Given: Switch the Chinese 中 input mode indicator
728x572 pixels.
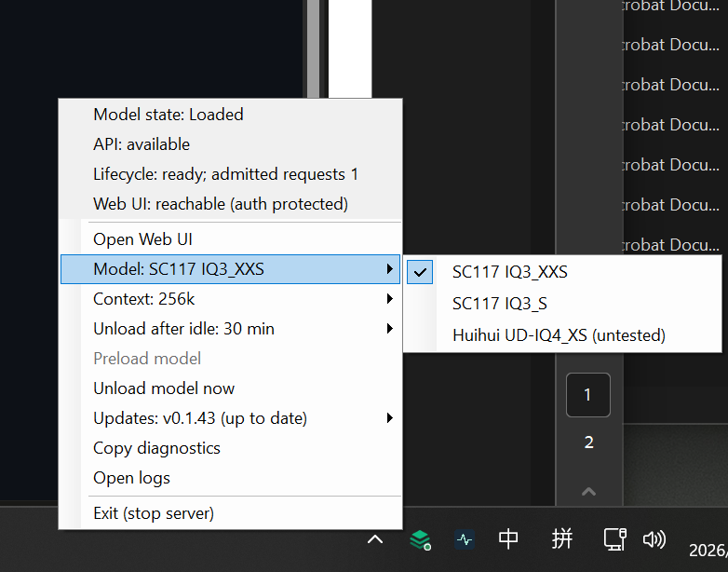Looking at the screenshot, I should coord(508,539).
